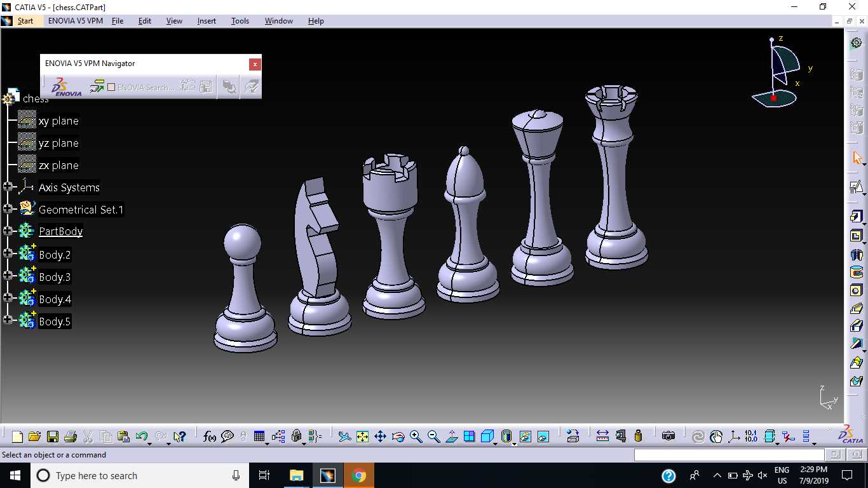Open the Edit menu
This screenshot has height=488, width=868.
click(x=145, y=21)
